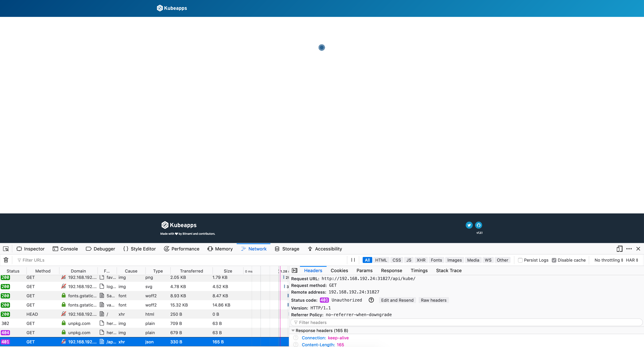Open status code help question icon

coord(371,300)
